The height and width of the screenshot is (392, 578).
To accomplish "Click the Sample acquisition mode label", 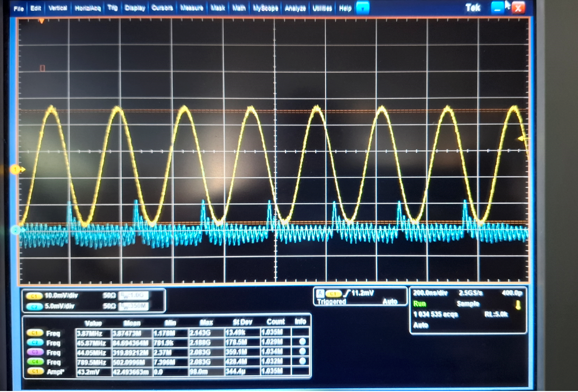I will (468, 304).
